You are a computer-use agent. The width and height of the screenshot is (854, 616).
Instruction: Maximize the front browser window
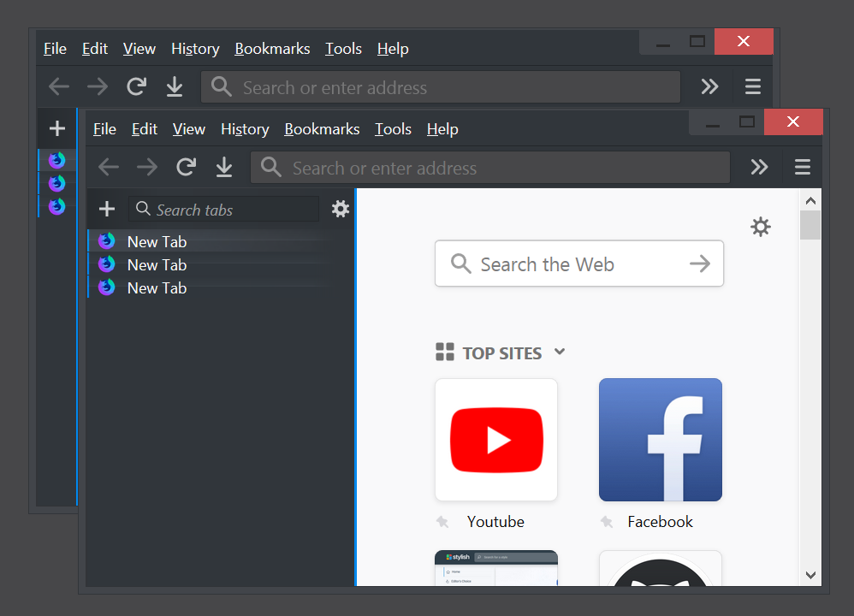pos(747,122)
